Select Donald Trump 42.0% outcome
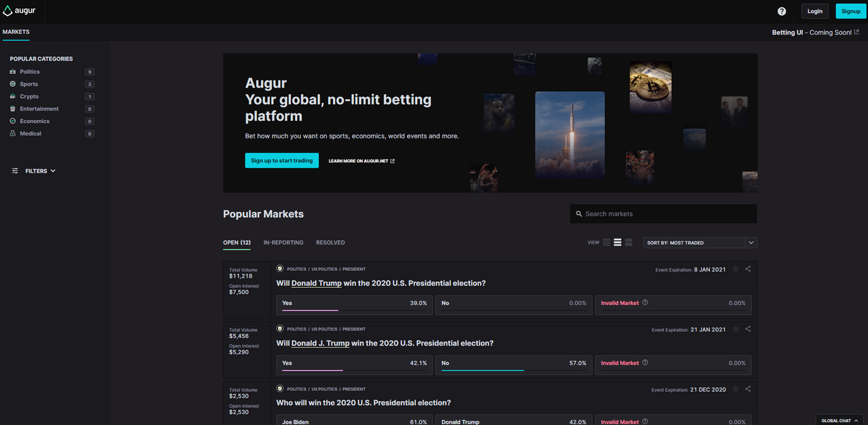Screen dimensions: 868x425 [x=513, y=420]
